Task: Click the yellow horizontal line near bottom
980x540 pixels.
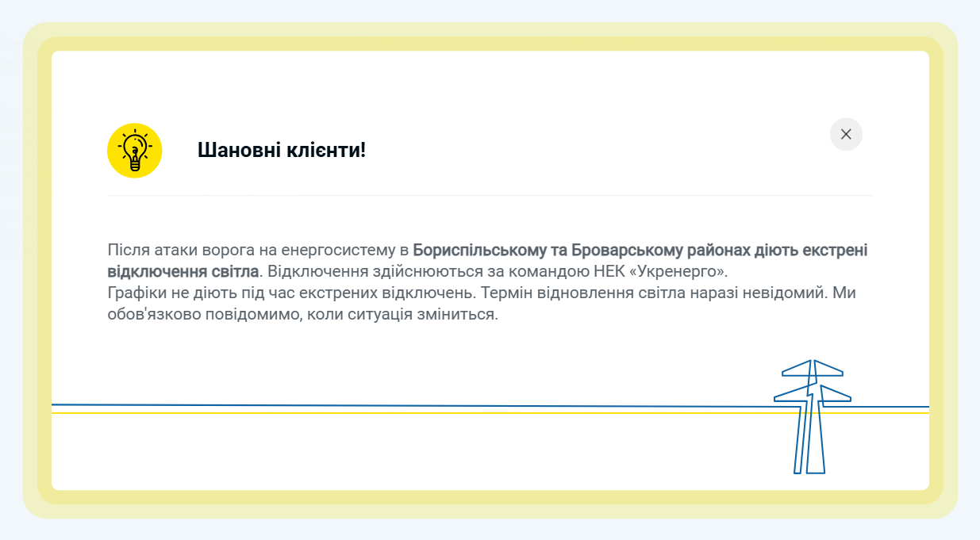Action: click(397, 413)
